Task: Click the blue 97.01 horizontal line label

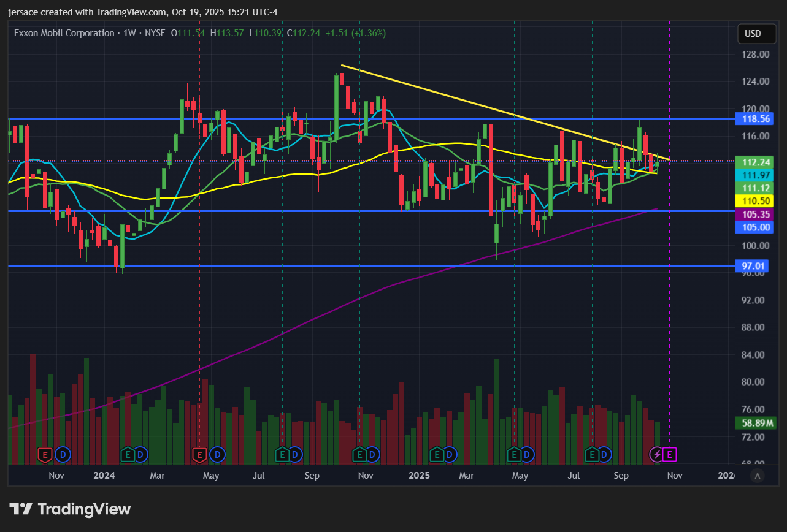Action: pos(752,265)
